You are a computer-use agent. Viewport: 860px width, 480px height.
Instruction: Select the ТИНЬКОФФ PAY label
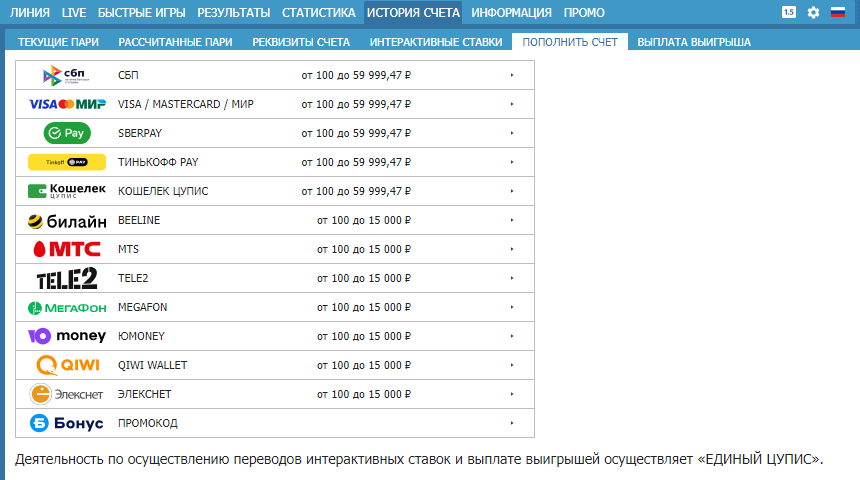tap(158, 162)
